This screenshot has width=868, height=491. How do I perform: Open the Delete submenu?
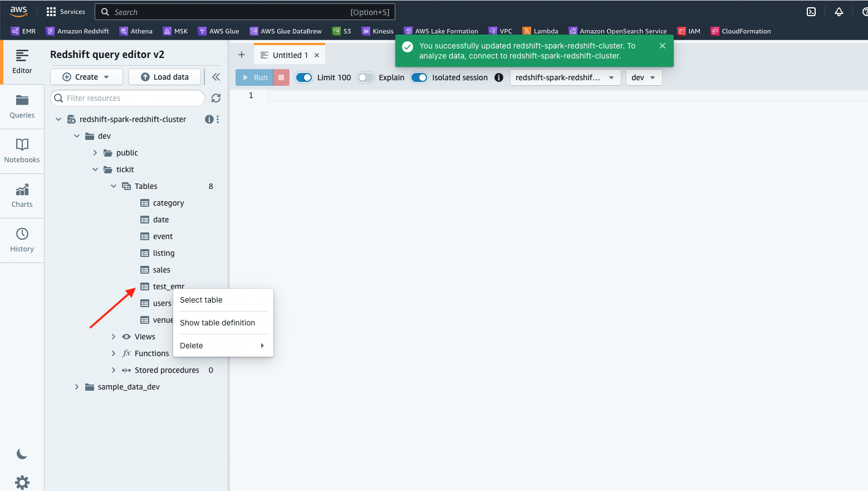(x=223, y=346)
